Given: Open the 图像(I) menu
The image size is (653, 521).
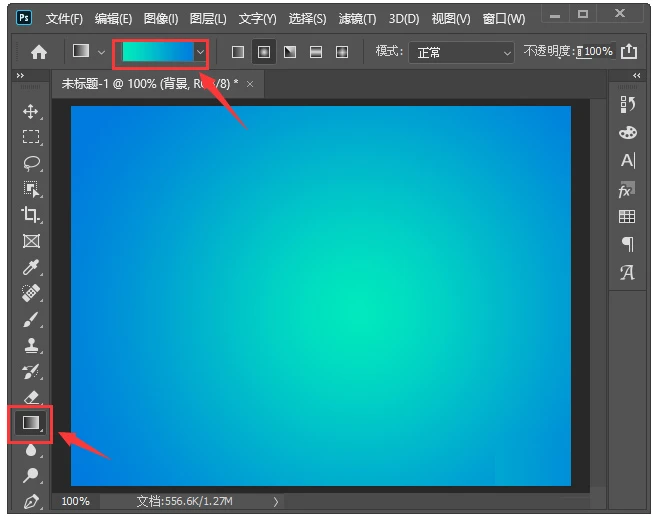Looking at the screenshot, I should click(161, 19).
